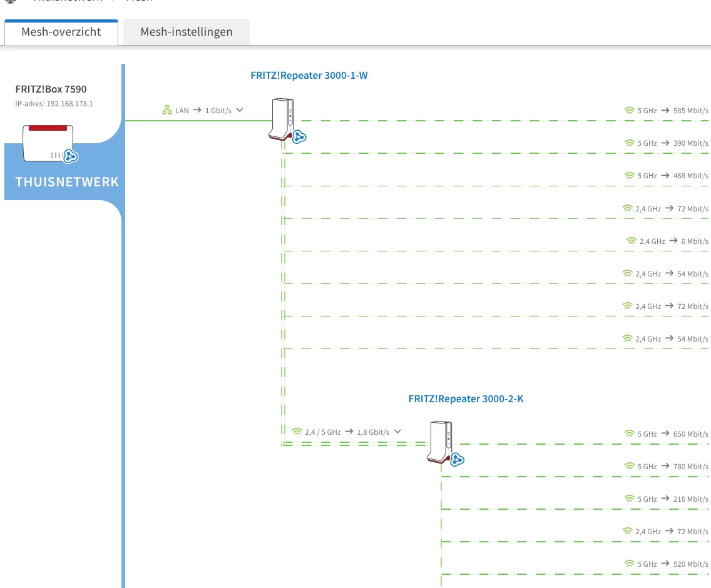
Task: Click the IP-adres: 192.168.178.1 text
Action: tap(54, 104)
